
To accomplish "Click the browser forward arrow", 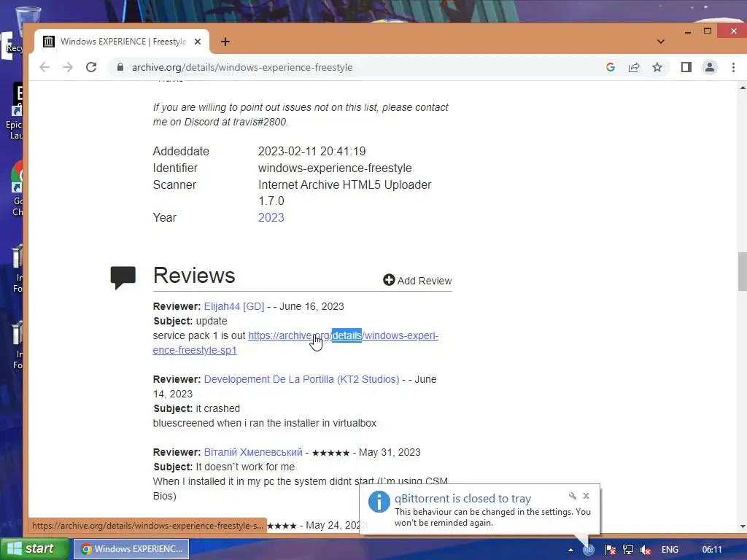I will point(68,67).
